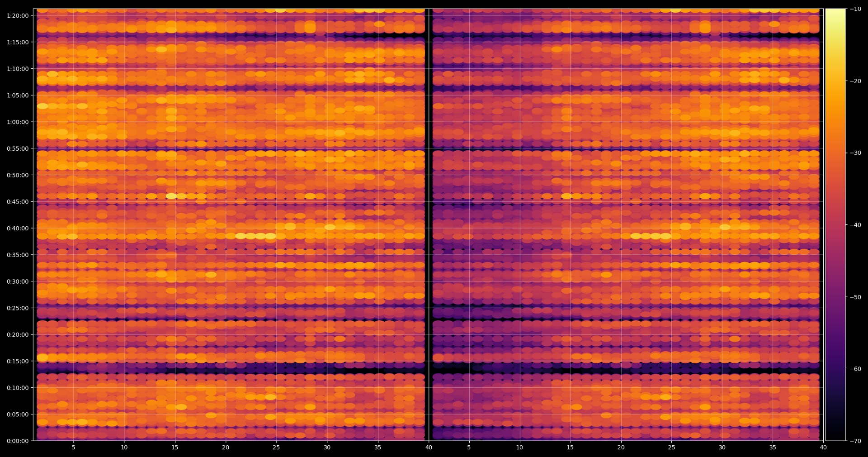Click x-axis tick 35 under right heatmap
Image resolution: width=868 pixels, height=457 pixels.
773,447
